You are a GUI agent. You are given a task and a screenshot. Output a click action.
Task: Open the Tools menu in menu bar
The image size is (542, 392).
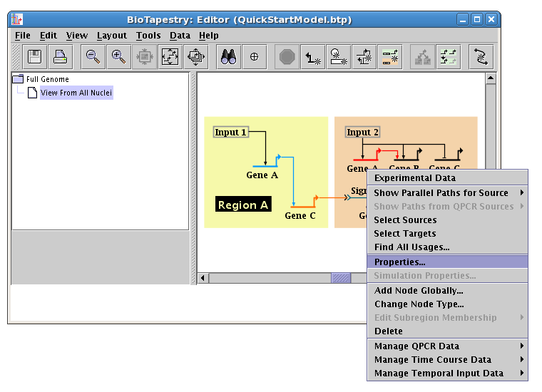148,36
